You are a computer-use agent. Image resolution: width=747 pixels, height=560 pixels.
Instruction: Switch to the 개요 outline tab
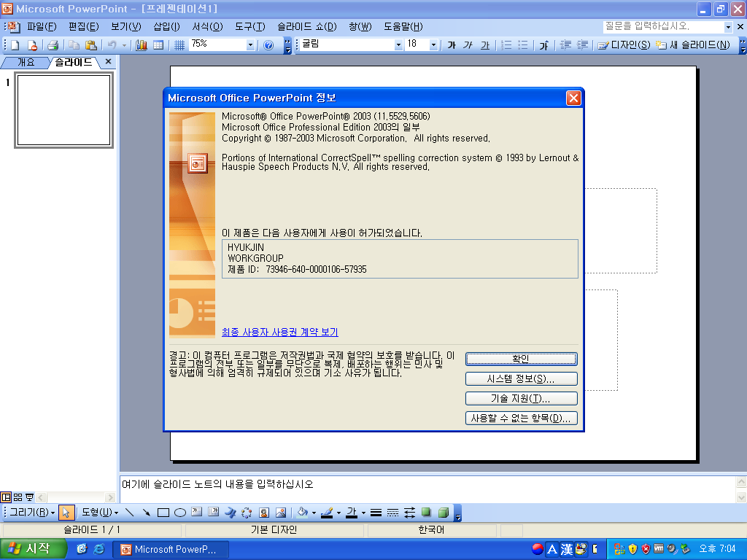coord(26,63)
